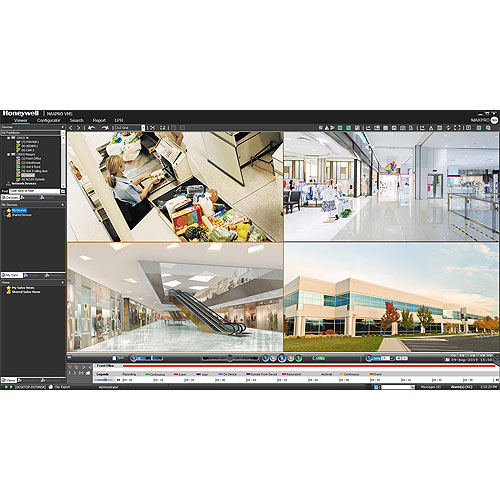
Task: Click the timeline zoom slider under Legends
Action: [x=105, y=380]
